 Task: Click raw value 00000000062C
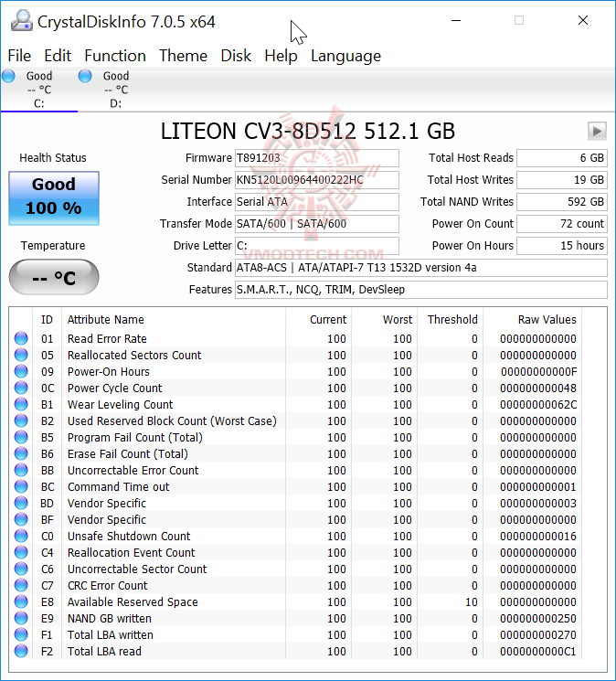pos(538,405)
